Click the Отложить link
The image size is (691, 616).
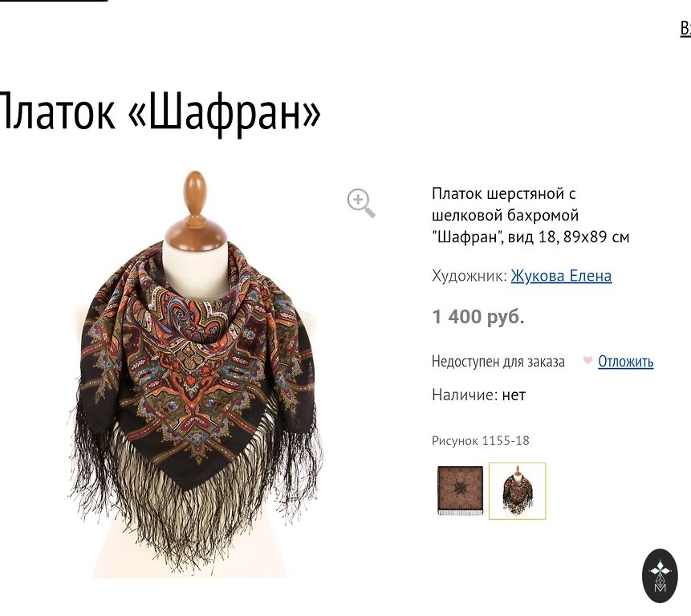pos(625,362)
